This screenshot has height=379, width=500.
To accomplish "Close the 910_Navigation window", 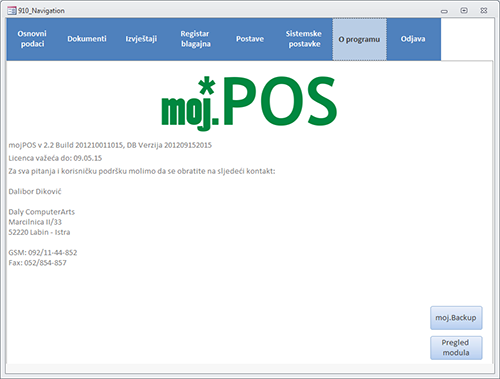I will point(484,11).
